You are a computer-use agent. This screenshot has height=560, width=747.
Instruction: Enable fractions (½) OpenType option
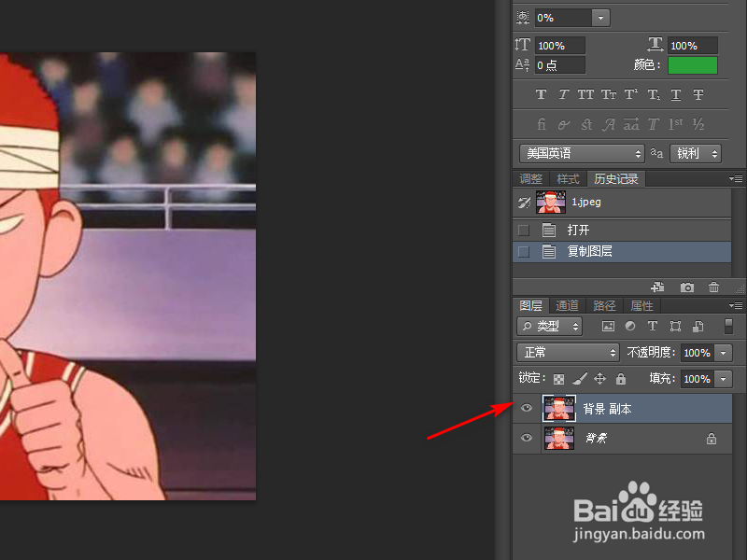[698, 124]
